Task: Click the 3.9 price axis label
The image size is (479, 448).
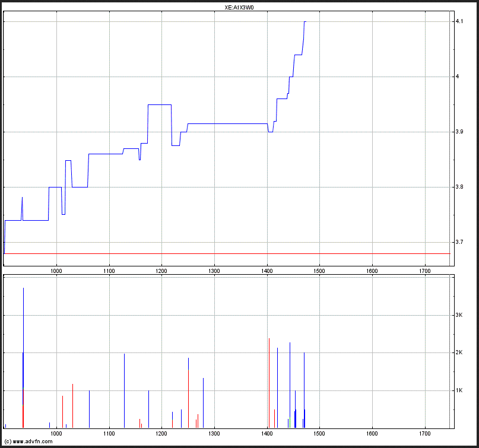Action: click(459, 132)
